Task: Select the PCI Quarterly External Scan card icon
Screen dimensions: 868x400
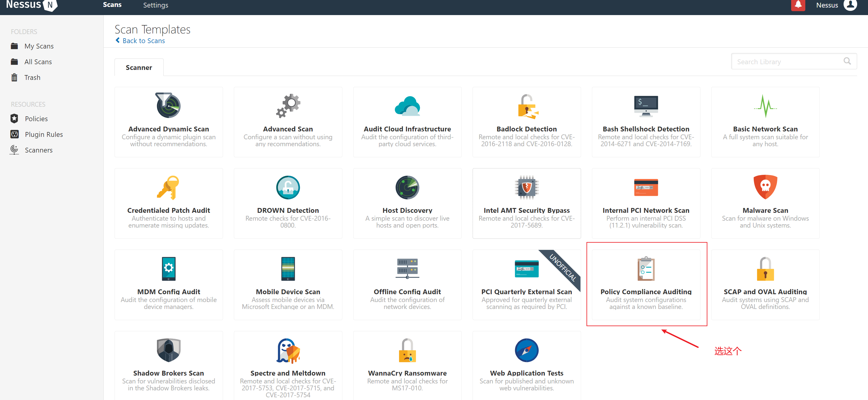Action: 527,269
